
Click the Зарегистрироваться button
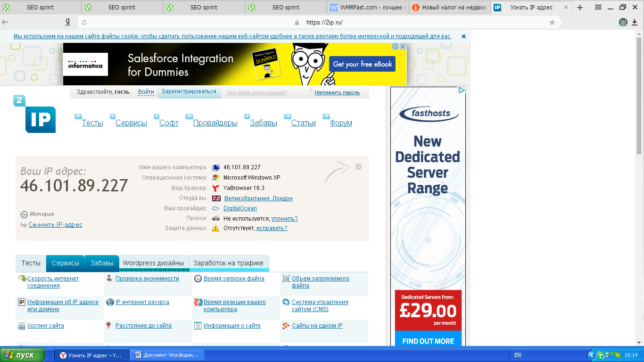189,92
